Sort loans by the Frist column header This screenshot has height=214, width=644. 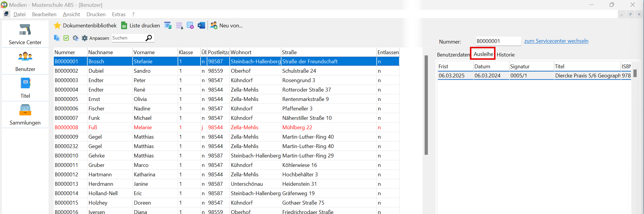pos(456,66)
